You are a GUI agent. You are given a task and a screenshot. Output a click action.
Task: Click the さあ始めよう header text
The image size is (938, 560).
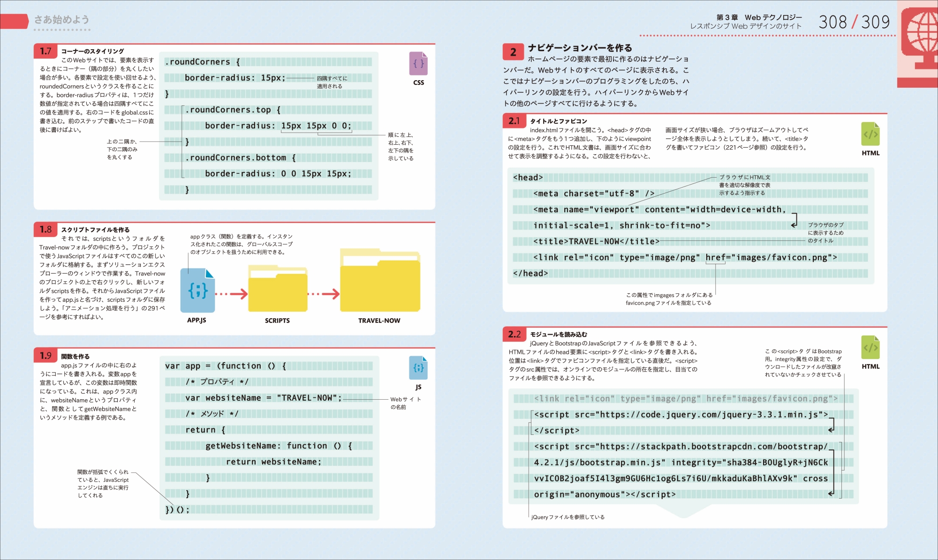click(x=61, y=20)
